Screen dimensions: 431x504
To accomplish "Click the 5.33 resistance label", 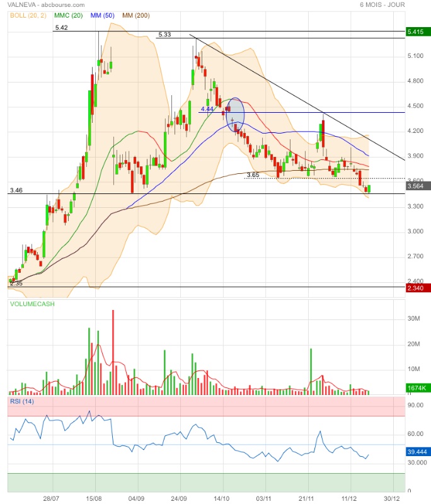I will (164, 35).
